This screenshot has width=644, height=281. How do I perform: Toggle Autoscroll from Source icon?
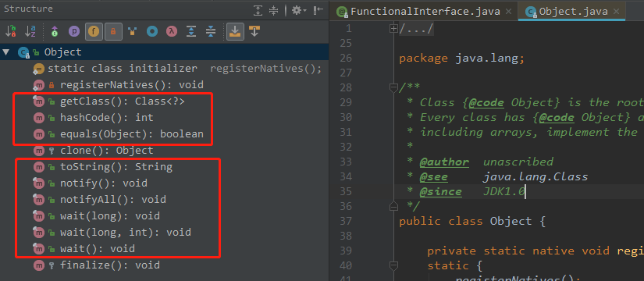[254, 31]
